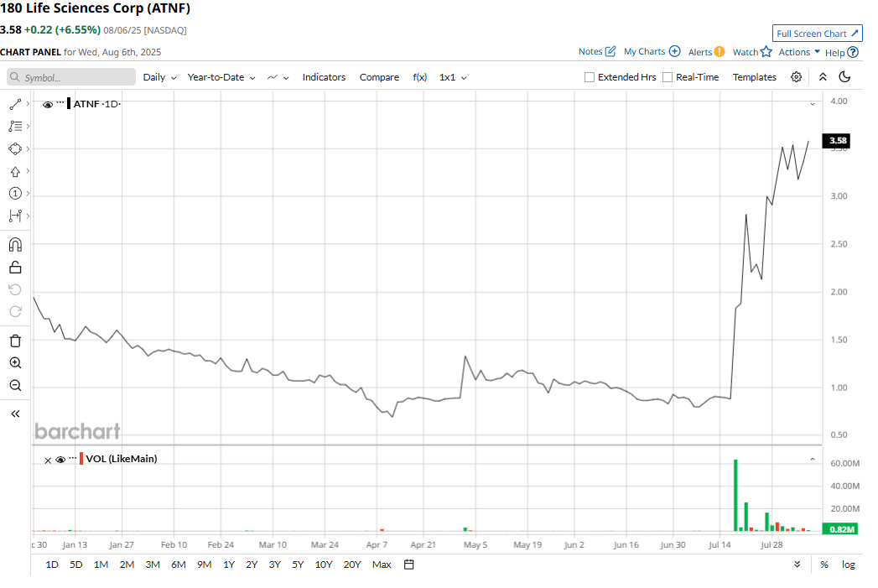This screenshot has height=588, width=878.
Task: Collapse the volume pane caret
Action: point(813,459)
